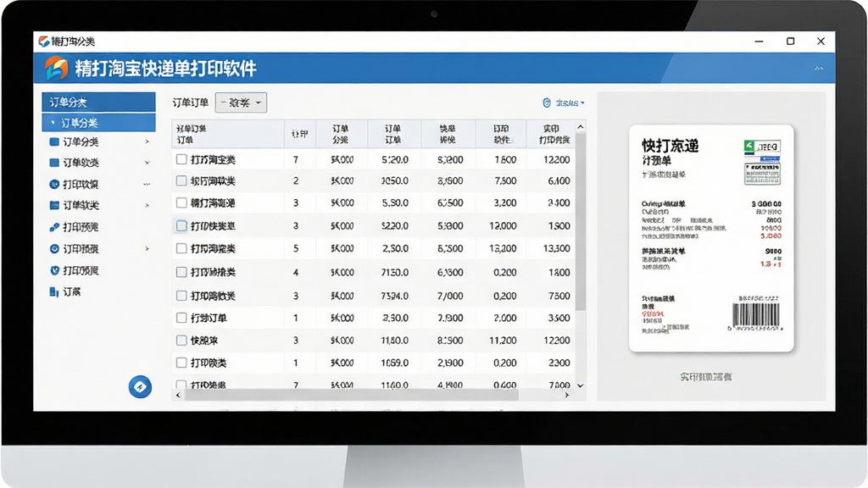Tick the checkbox in the row showing 5220.0

tap(181, 225)
